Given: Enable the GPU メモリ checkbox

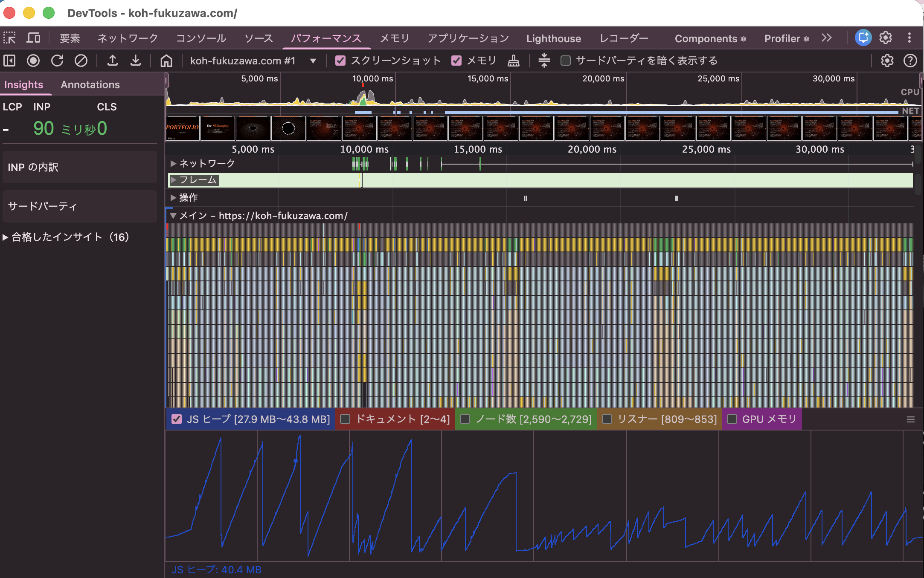Looking at the screenshot, I should coord(732,419).
